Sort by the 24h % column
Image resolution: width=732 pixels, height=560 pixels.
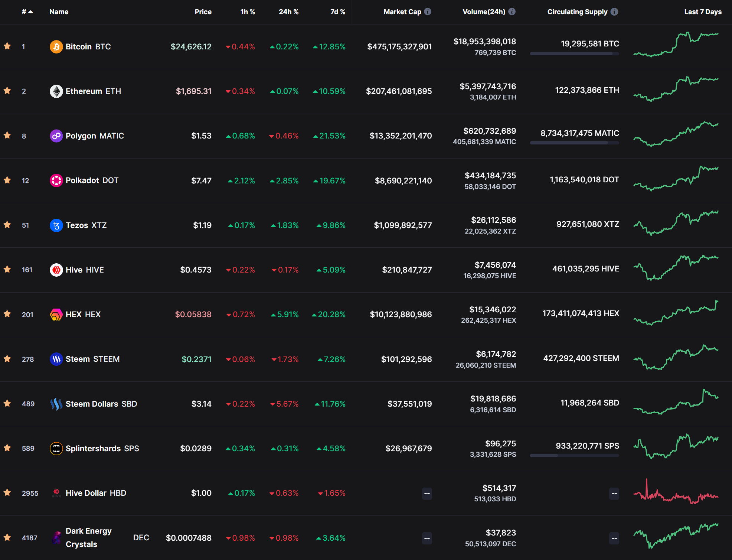tap(289, 12)
